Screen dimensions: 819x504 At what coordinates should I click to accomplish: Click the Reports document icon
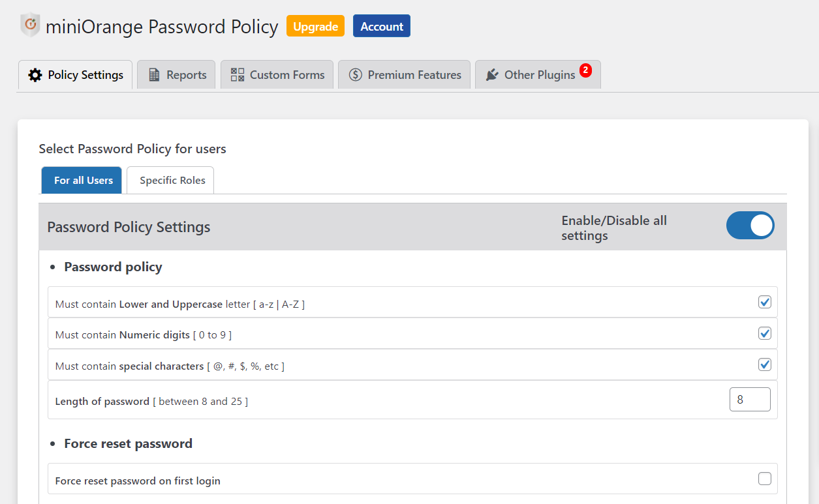(x=154, y=75)
